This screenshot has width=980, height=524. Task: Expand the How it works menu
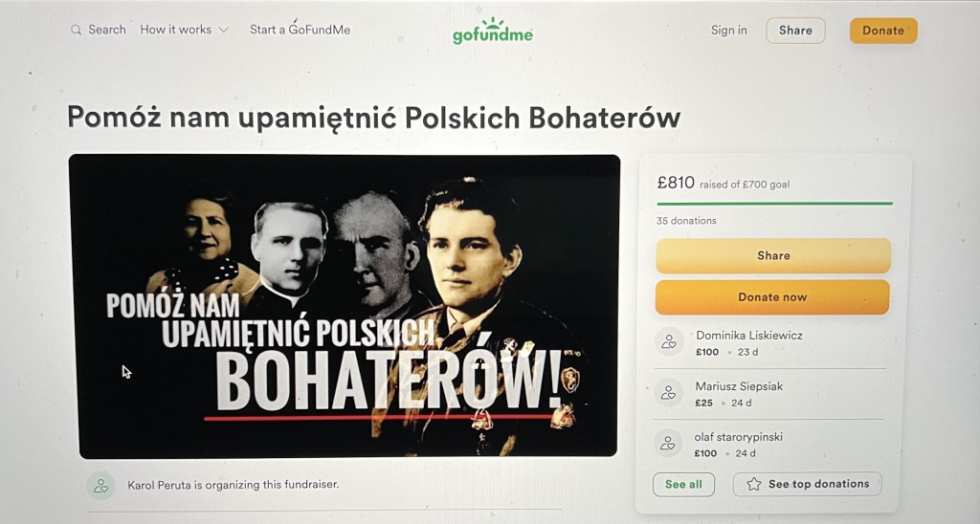185,30
